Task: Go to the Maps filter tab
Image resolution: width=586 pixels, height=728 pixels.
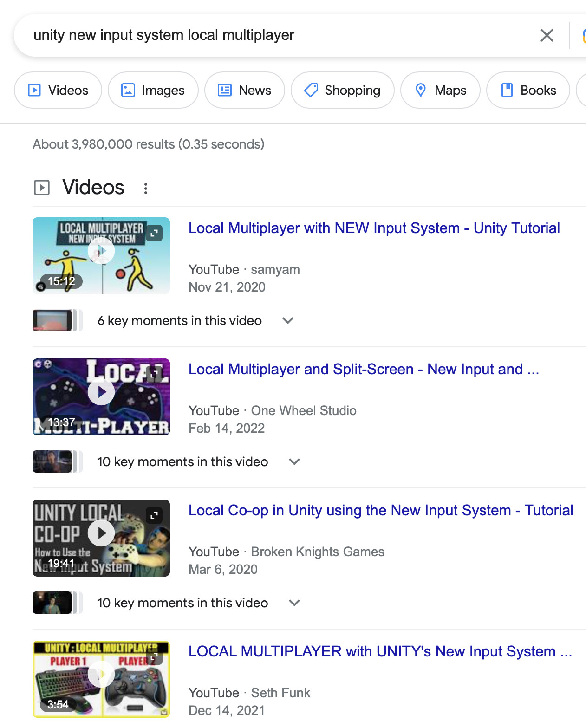Action: (440, 90)
